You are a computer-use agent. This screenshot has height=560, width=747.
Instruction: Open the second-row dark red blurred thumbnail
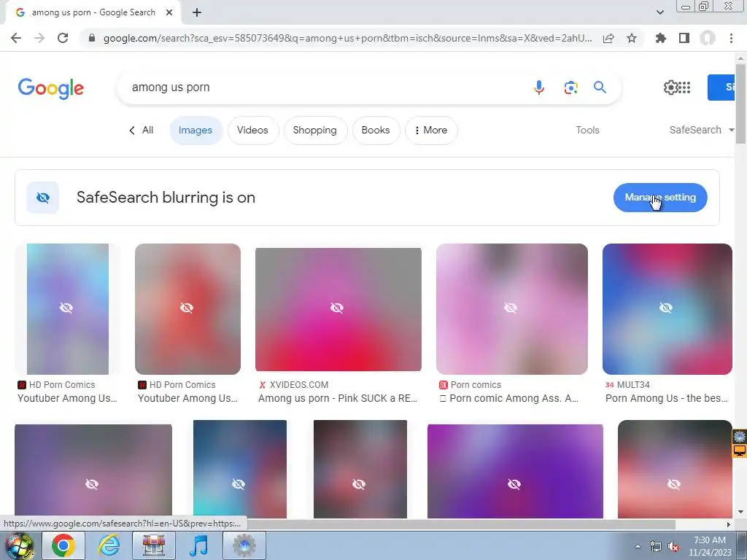360,469
